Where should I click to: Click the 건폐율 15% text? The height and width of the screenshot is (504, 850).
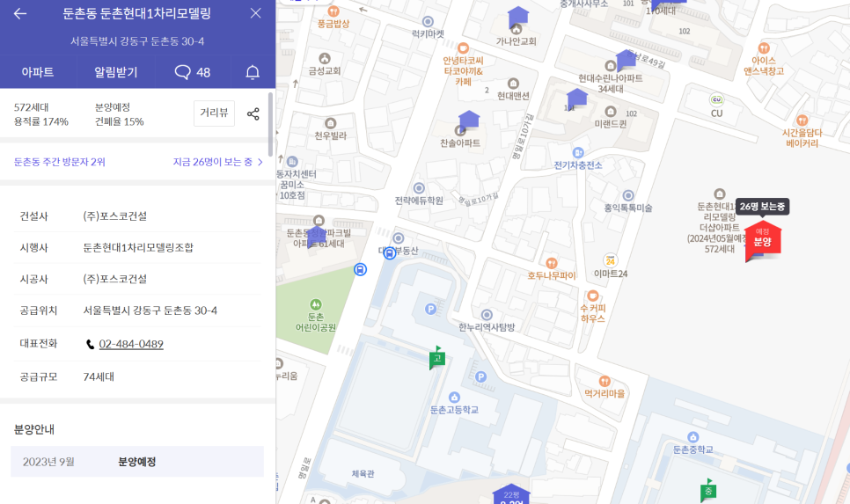[x=120, y=121]
